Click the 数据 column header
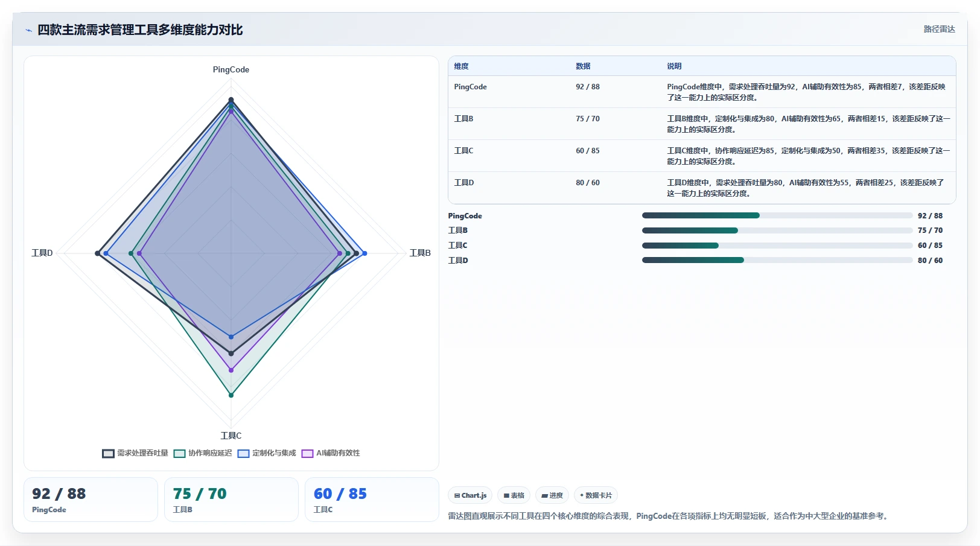 tap(583, 66)
